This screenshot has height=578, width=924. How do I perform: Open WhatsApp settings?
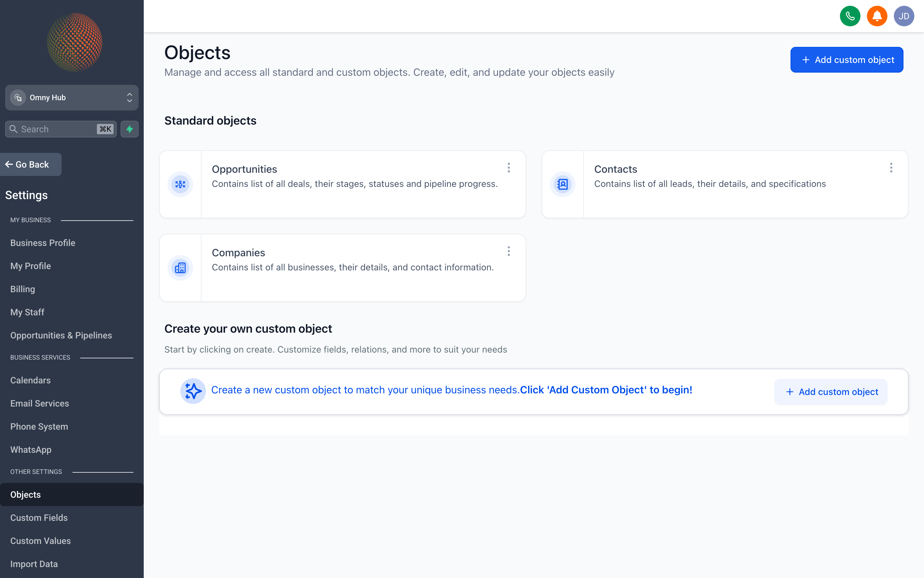pos(31,450)
